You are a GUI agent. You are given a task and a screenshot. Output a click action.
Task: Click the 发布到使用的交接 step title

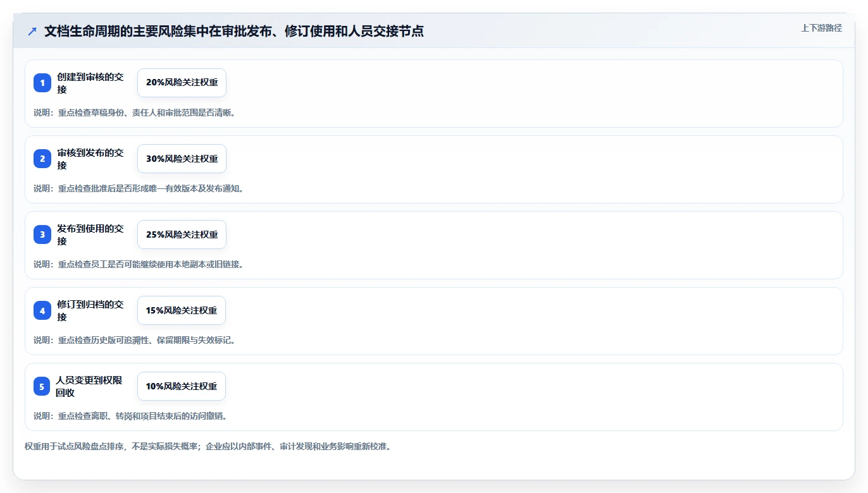pos(90,234)
